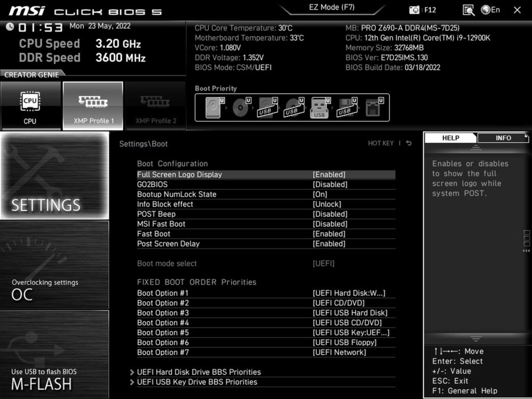Select the POST Beep setting label
Screen dimensions: 532x399
156,214
